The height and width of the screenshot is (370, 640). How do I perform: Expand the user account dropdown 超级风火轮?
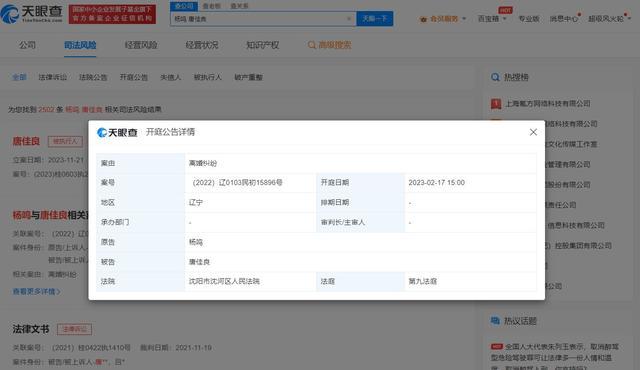609,19
